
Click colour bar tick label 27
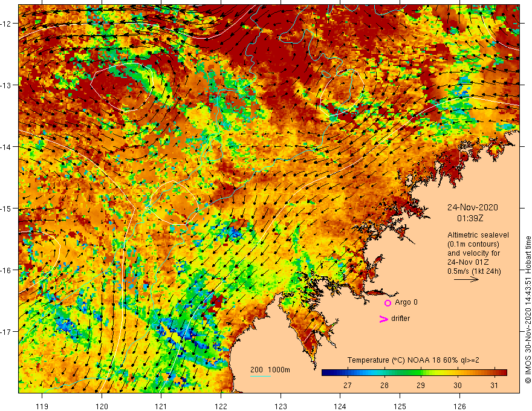[x=348, y=385]
